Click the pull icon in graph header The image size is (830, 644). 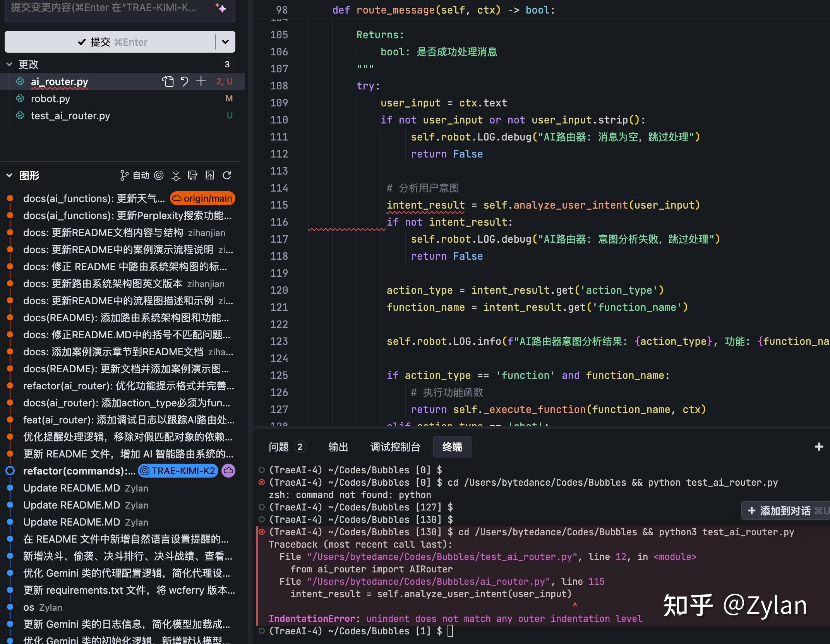click(x=192, y=176)
